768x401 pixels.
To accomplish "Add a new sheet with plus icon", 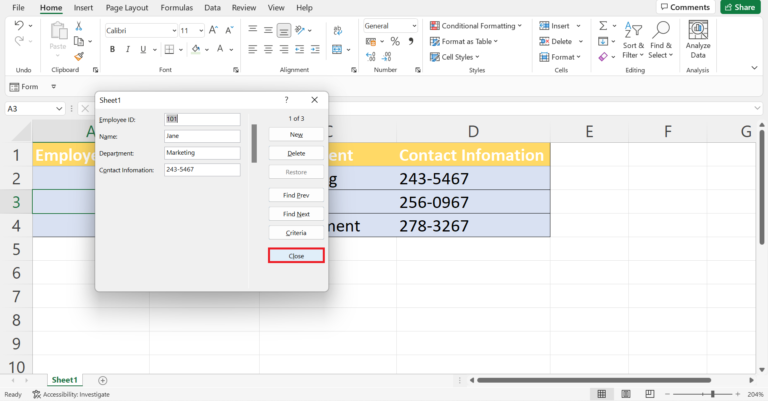I will click(x=102, y=380).
